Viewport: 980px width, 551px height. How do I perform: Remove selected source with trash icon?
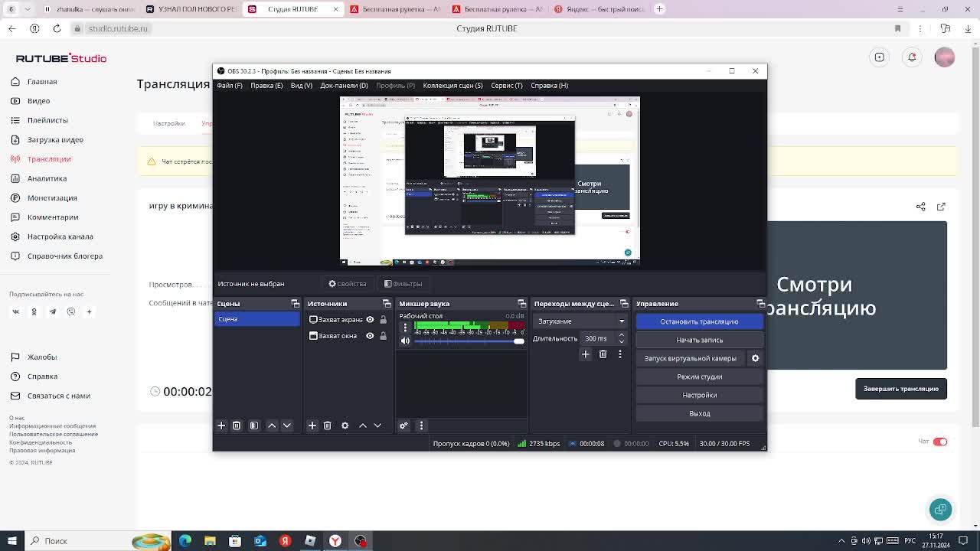(x=328, y=425)
